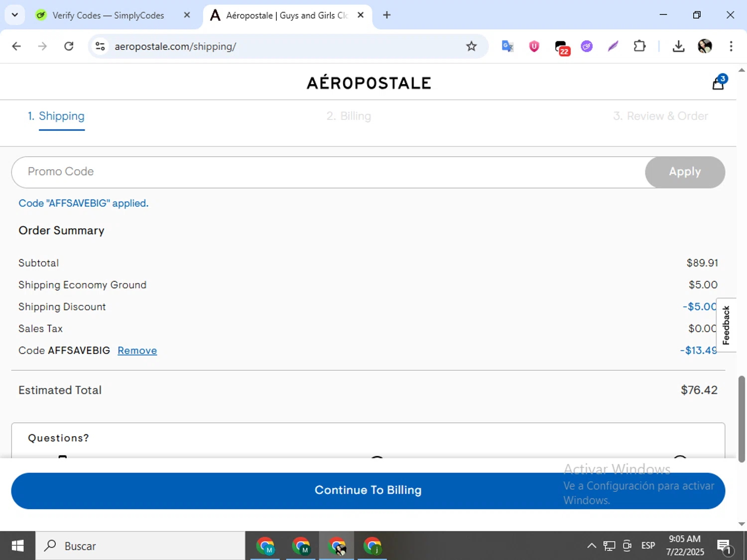Open the shopping bag cart icon
This screenshot has width=747, height=560.
(719, 82)
